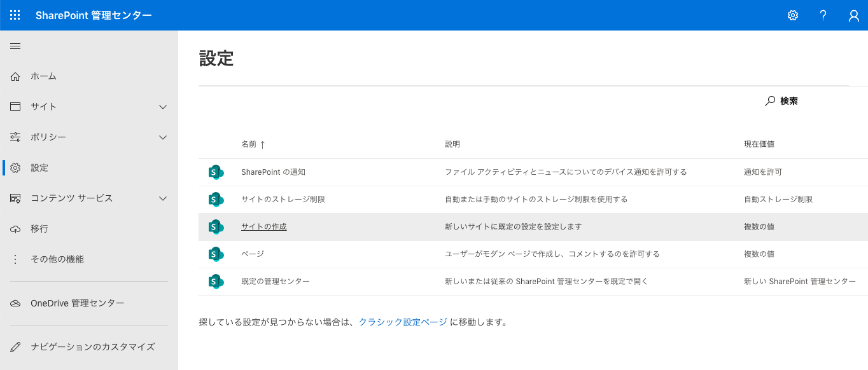Expand the コンテンツ サービス chevron
The image size is (868, 370).
coord(163,198)
